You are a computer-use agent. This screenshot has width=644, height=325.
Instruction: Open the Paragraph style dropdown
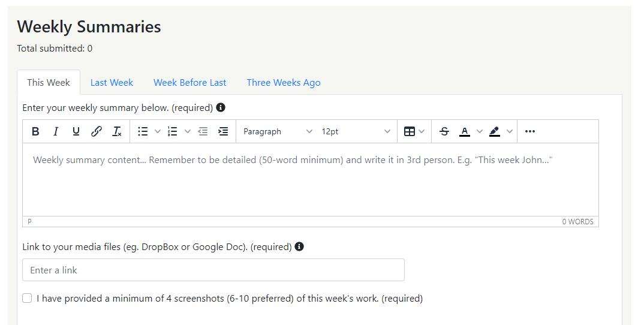[x=278, y=131]
